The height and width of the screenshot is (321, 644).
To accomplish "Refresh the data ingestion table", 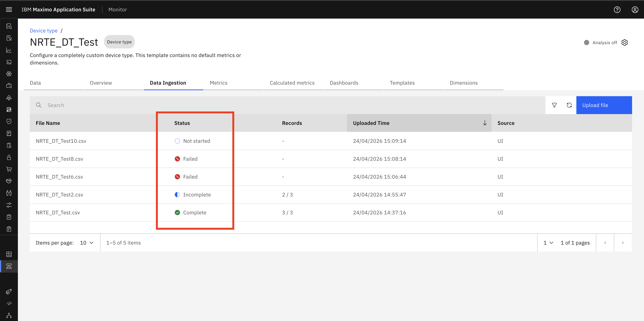I will pyautogui.click(x=569, y=105).
